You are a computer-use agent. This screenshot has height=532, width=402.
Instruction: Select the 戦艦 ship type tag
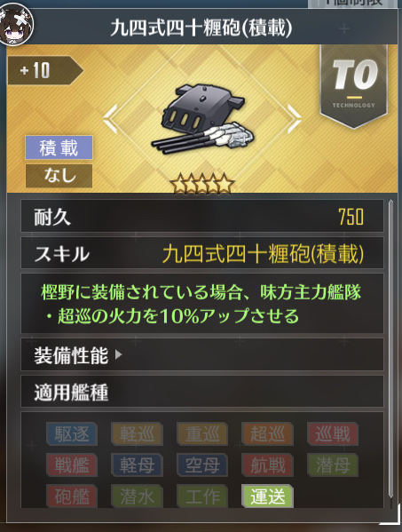click(x=72, y=465)
